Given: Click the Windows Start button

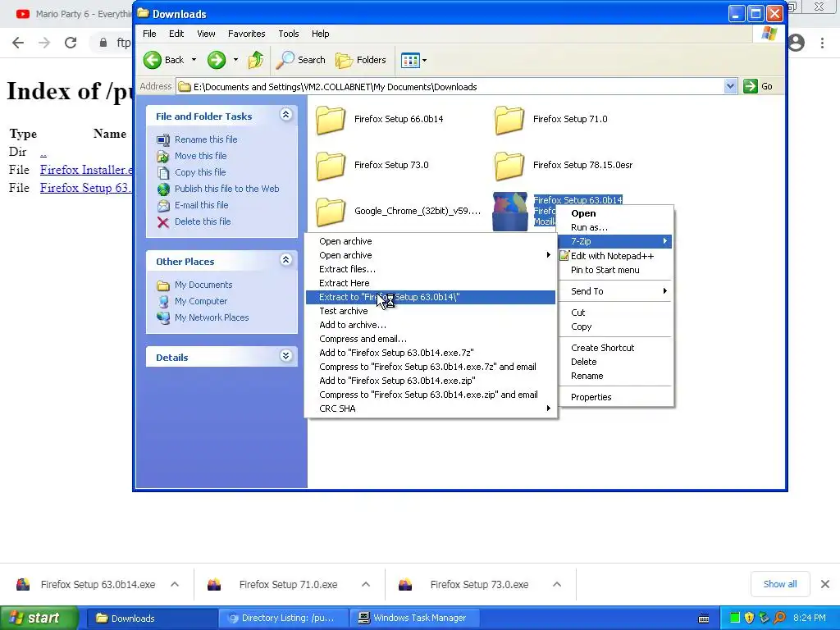Looking at the screenshot, I should (39, 619).
